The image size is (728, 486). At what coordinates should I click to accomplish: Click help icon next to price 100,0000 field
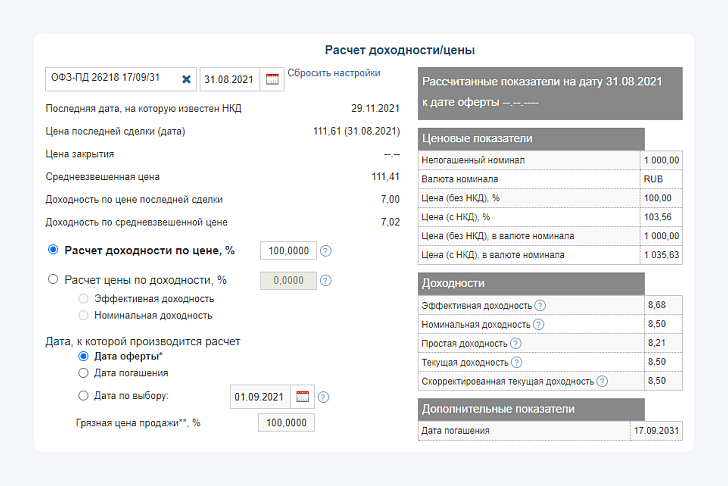pos(326,251)
